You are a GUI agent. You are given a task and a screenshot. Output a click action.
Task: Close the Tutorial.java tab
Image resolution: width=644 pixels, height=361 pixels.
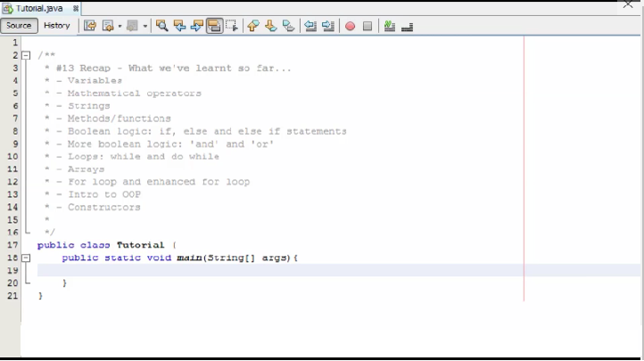(x=76, y=8)
